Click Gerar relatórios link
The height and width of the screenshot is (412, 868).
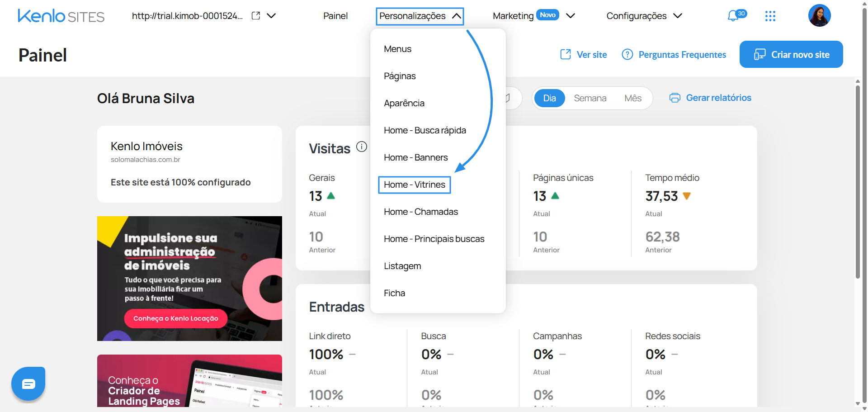pos(710,98)
